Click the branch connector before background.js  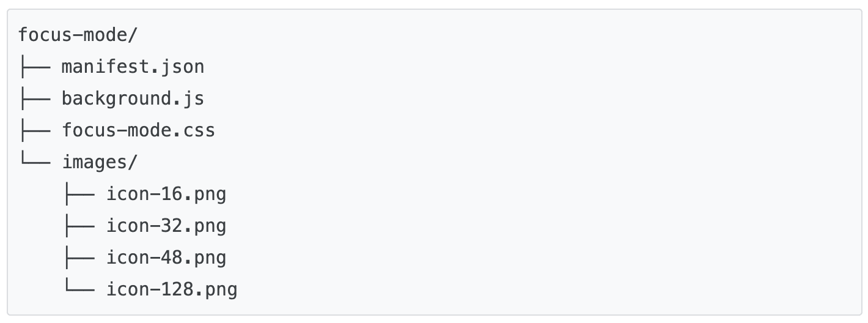(x=34, y=98)
